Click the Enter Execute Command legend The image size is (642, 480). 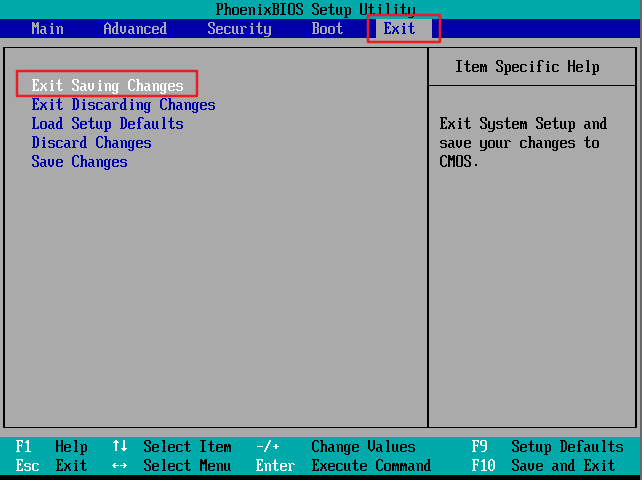(343, 466)
